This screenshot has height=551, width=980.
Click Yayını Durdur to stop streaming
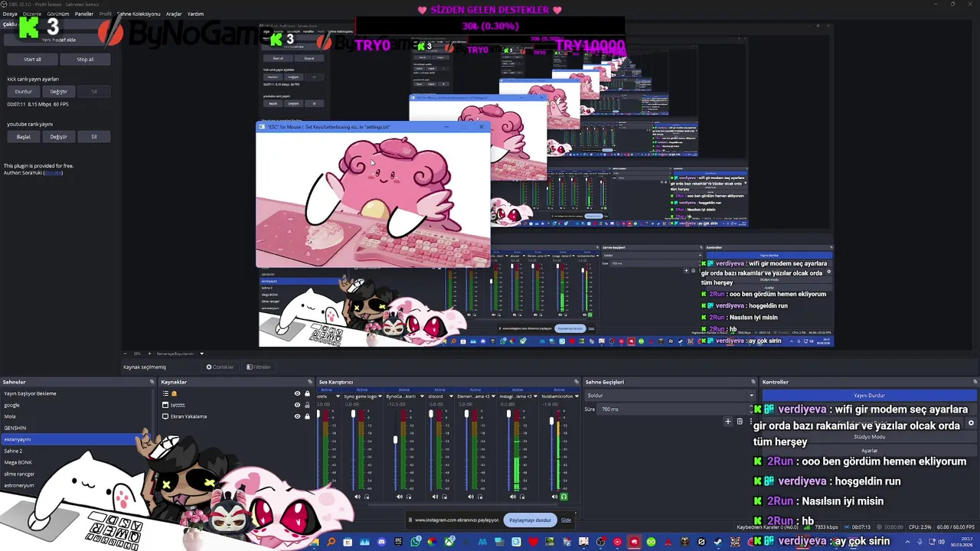point(870,395)
